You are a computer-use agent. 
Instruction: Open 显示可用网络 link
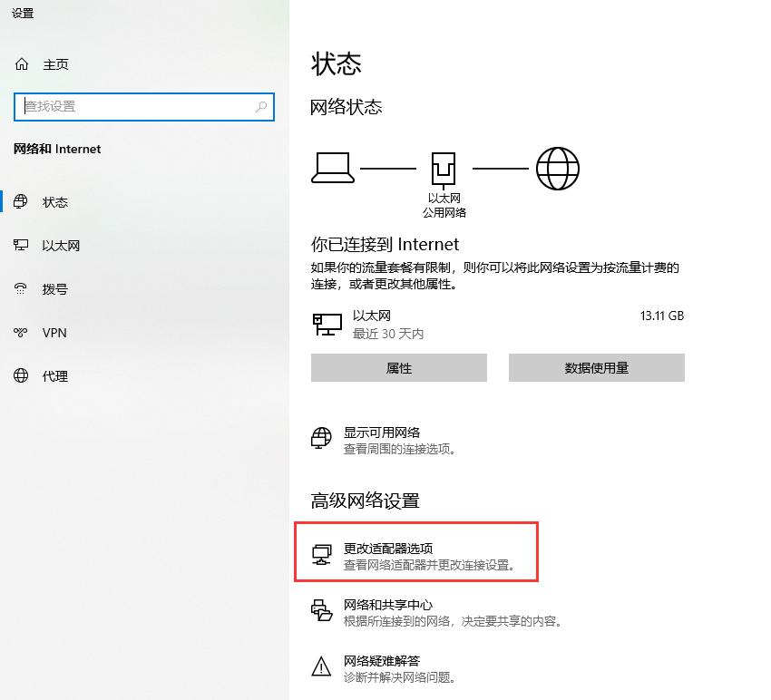[x=382, y=433]
